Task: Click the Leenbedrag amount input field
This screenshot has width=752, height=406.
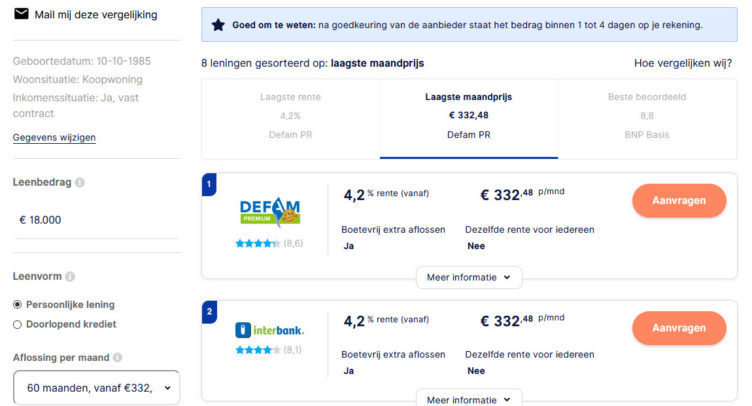Action: tap(96, 220)
